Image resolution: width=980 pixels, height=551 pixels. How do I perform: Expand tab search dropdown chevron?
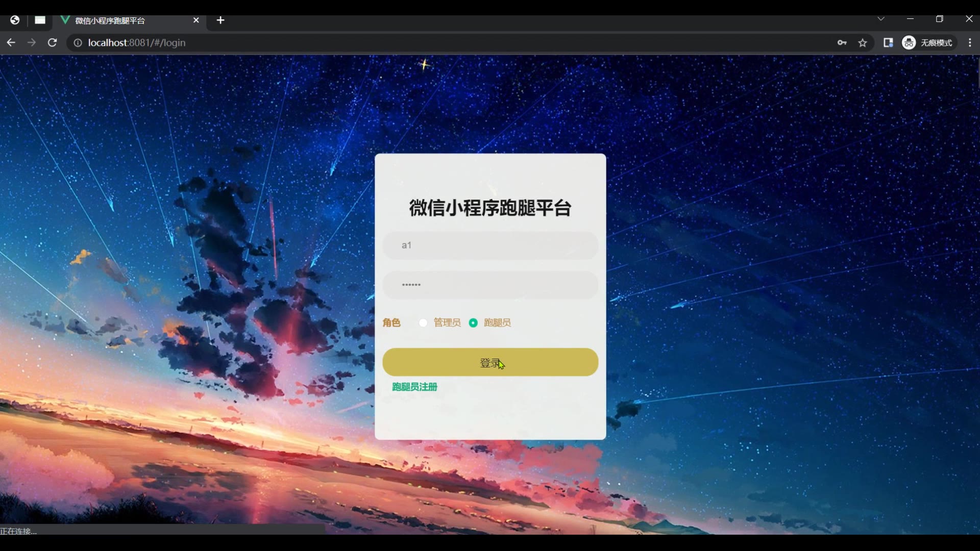point(881,19)
